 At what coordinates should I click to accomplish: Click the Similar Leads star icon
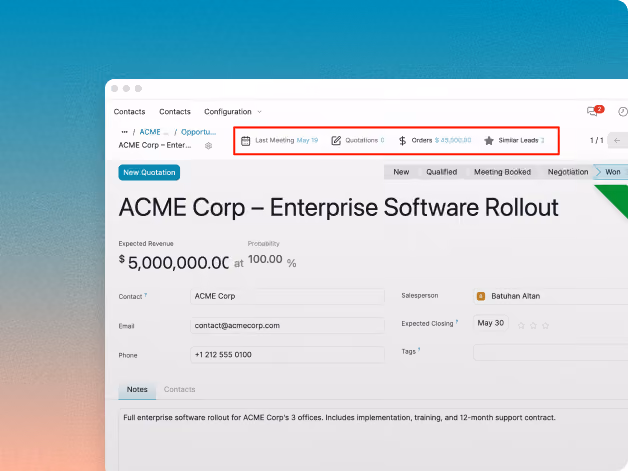489,141
